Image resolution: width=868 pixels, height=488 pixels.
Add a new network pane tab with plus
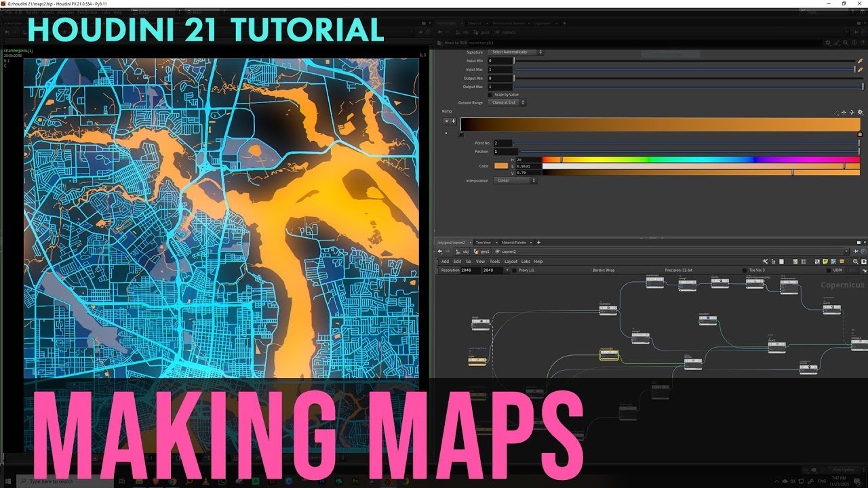click(x=538, y=243)
